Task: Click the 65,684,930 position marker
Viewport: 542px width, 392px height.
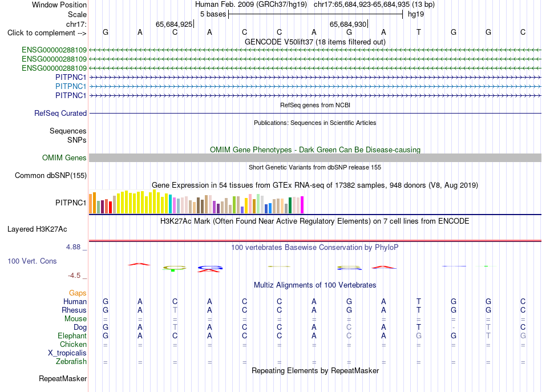Action: pos(349,24)
